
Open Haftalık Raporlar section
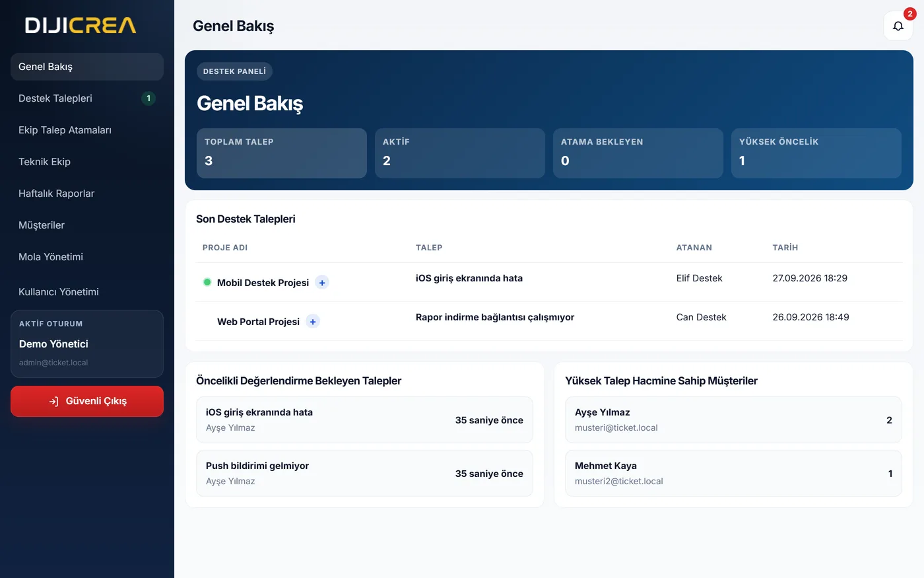(x=87, y=194)
